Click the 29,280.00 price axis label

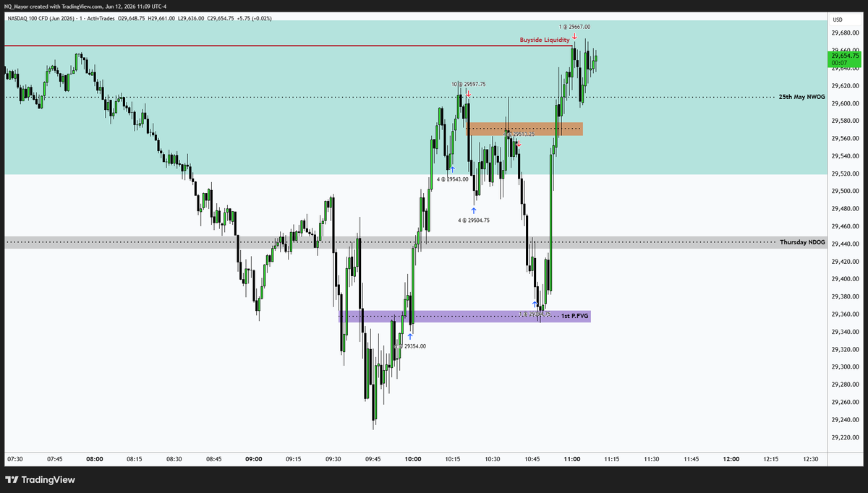coord(845,385)
